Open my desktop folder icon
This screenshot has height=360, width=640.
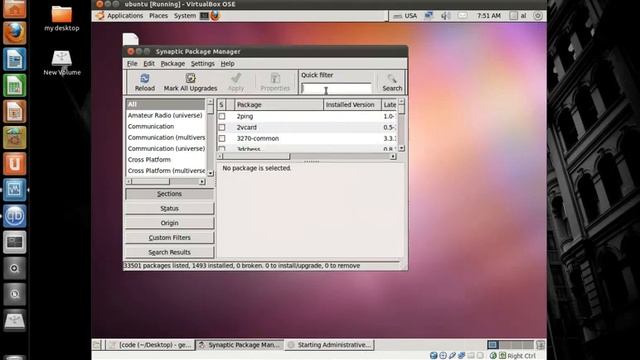tap(62, 19)
